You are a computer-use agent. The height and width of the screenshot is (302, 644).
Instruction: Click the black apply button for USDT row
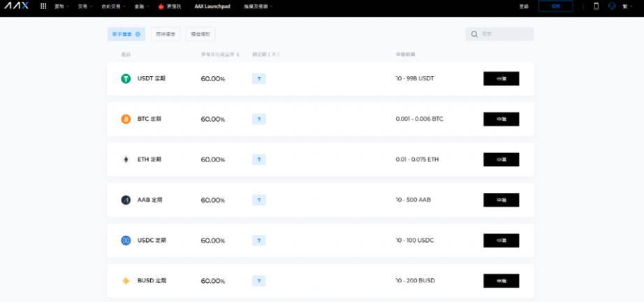(501, 79)
